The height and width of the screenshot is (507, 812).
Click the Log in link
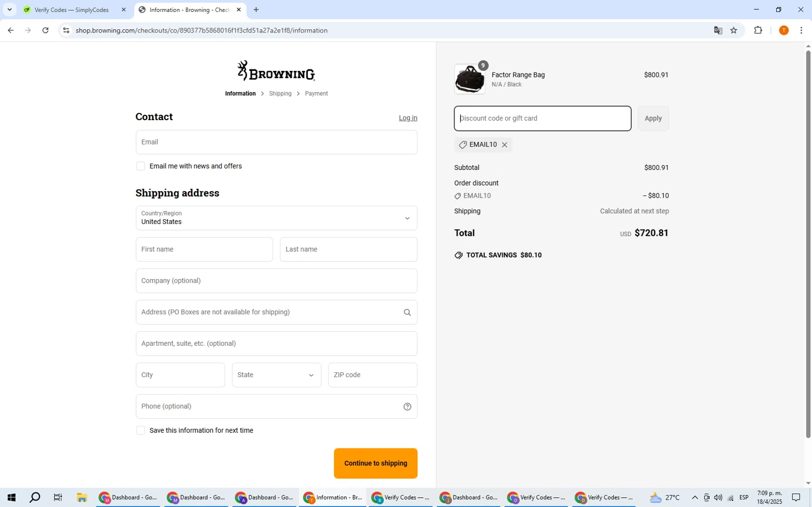408,118
